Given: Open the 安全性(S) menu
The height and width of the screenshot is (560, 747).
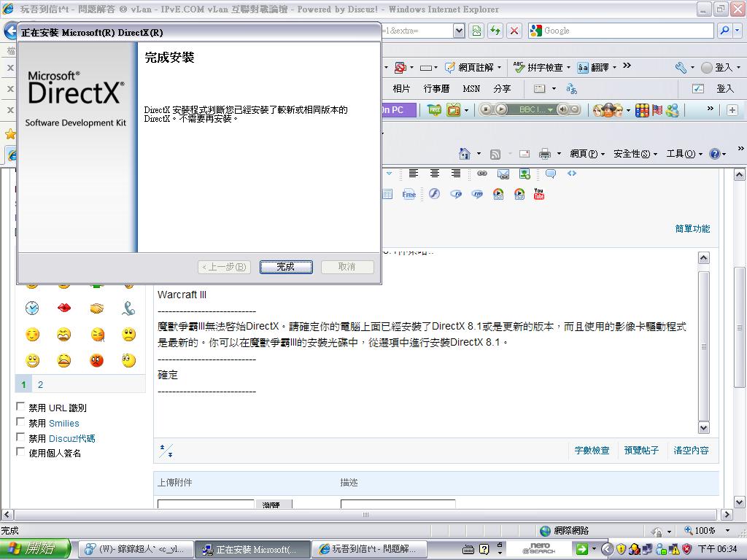Looking at the screenshot, I should (x=635, y=153).
